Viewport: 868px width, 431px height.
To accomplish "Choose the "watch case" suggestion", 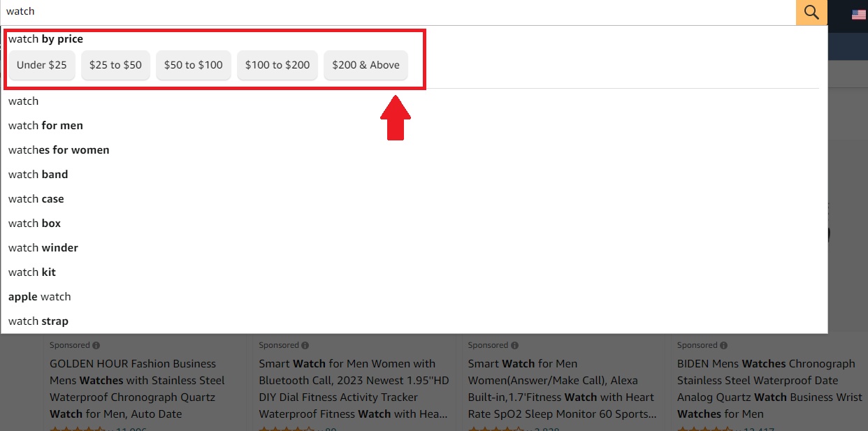I will click(414, 199).
